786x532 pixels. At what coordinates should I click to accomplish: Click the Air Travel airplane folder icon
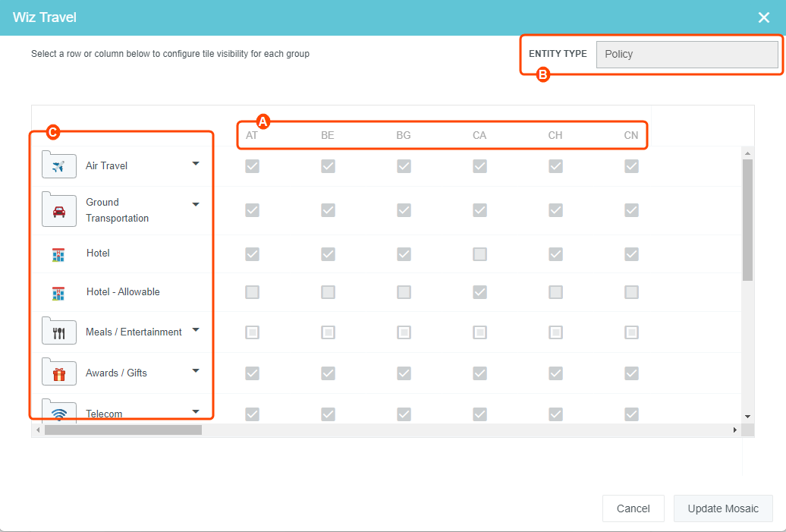click(x=59, y=165)
